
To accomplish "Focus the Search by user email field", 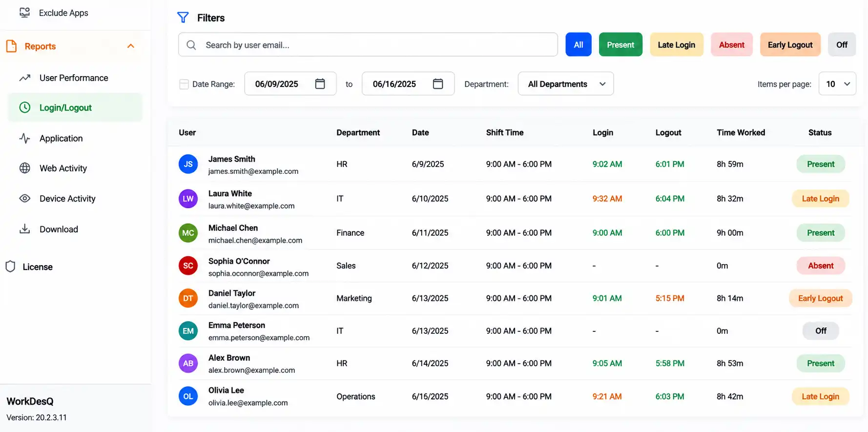I will pyautogui.click(x=368, y=45).
